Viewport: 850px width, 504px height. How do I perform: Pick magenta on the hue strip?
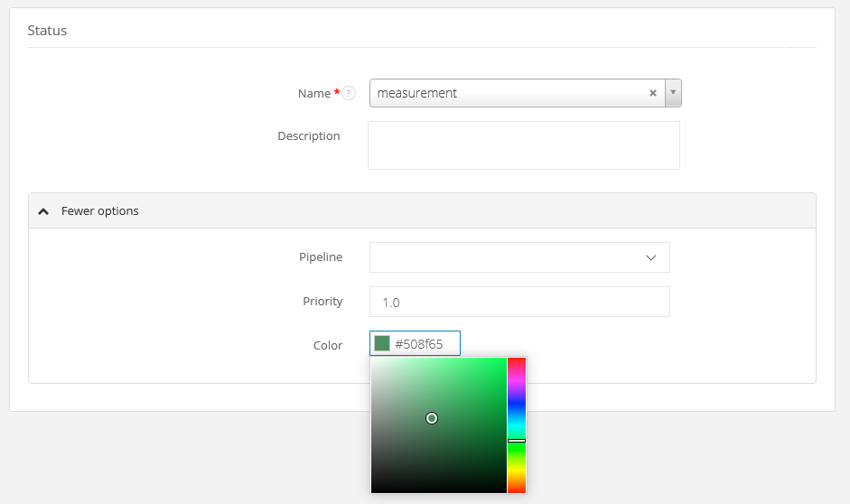(x=516, y=378)
